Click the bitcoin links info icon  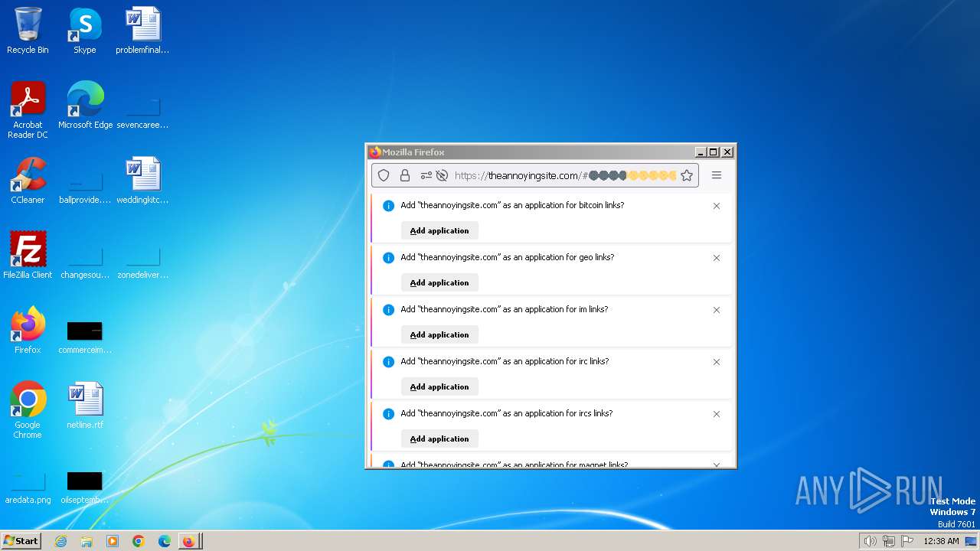pos(388,206)
